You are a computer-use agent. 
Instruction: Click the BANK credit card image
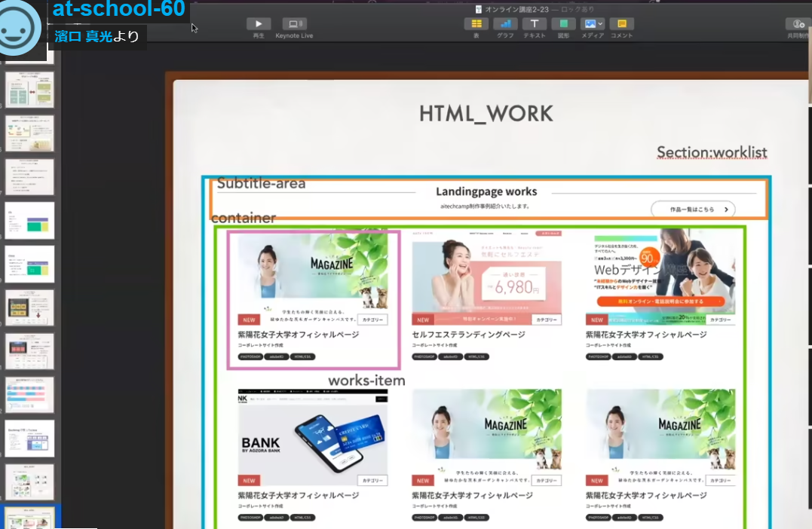point(313,433)
